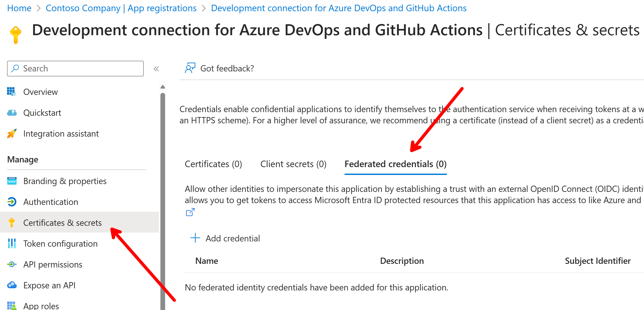Click the Expose an API cloud icon
Screen dimensions: 644x310
(x=12, y=285)
